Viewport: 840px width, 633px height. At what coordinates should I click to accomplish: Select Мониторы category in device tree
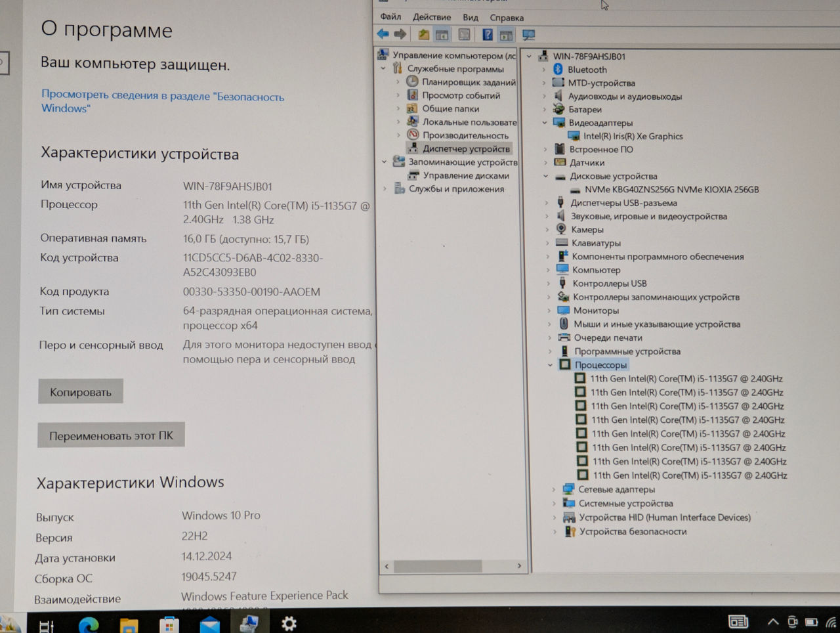(x=596, y=311)
